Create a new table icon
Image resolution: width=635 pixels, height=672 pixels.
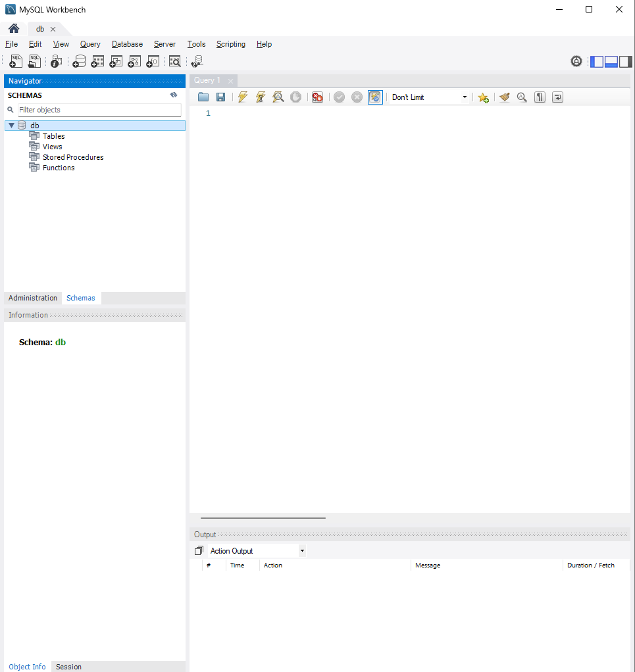(x=97, y=61)
